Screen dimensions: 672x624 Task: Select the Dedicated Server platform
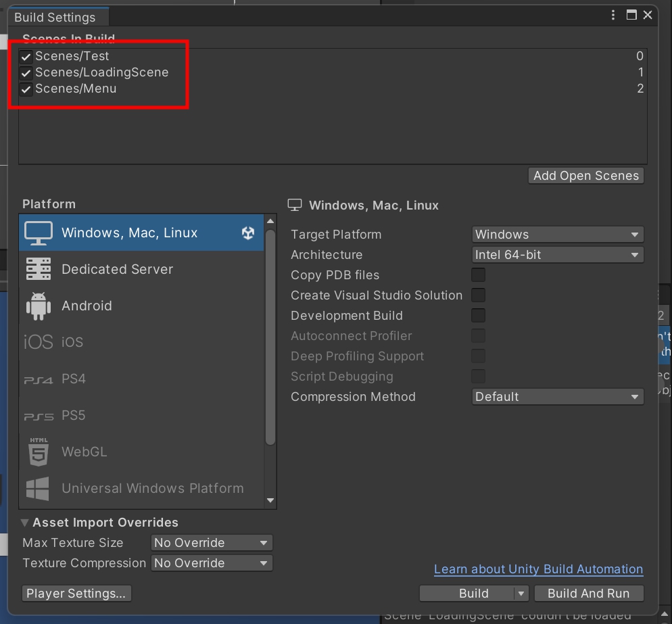coord(141,269)
